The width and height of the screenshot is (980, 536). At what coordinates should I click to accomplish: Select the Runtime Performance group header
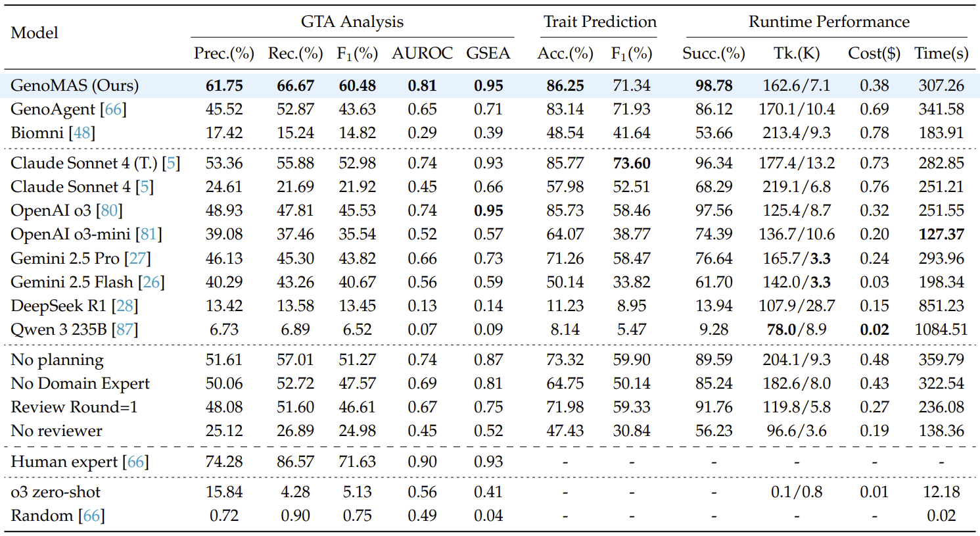(828, 22)
